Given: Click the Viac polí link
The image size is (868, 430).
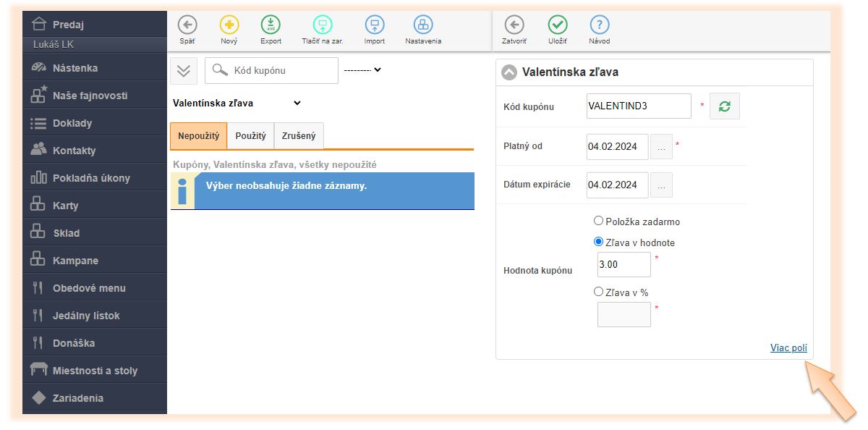Looking at the screenshot, I should click(x=788, y=348).
